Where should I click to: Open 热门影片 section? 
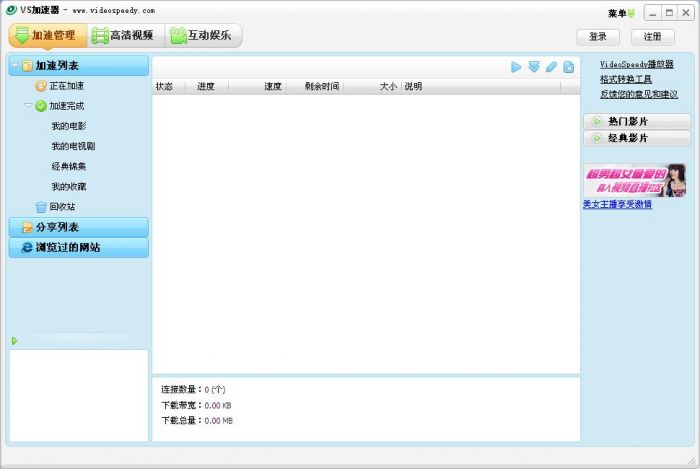click(x=637, y=121)
